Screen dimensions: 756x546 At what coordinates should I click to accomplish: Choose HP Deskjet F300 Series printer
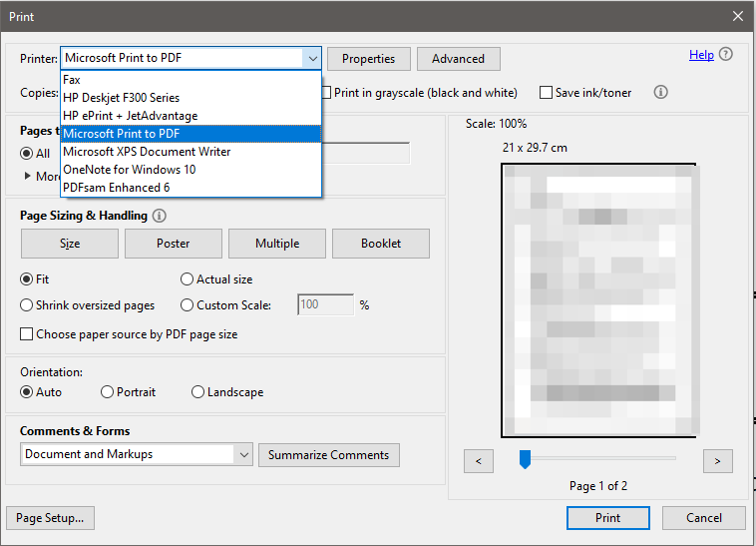click(x=191, y=98)
